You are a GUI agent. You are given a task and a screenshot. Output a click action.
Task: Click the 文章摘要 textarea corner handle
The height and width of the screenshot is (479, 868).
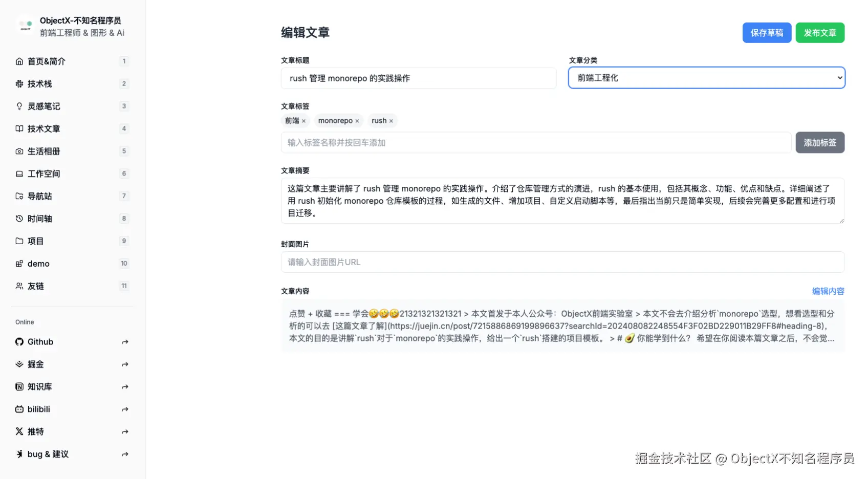[x=841, y=221]
